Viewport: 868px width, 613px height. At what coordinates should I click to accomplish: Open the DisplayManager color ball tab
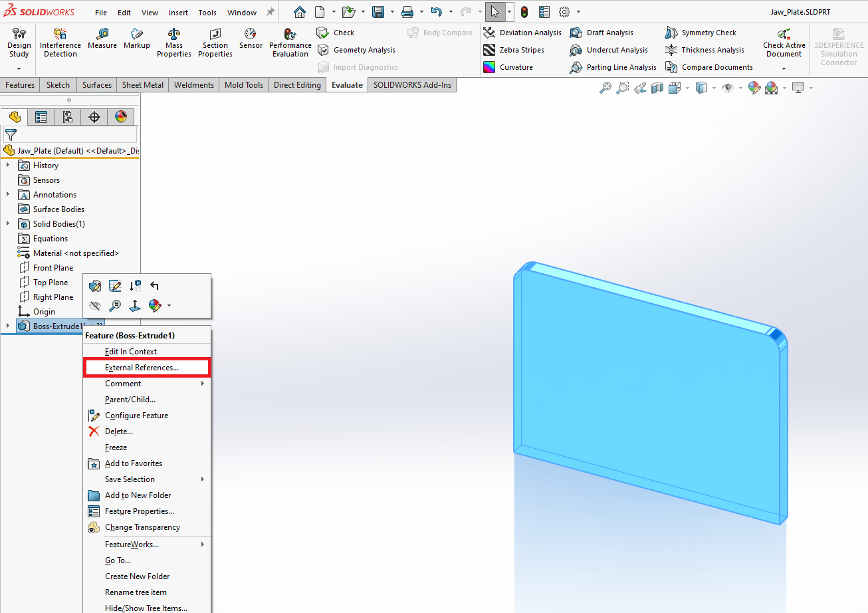point(120,117)
